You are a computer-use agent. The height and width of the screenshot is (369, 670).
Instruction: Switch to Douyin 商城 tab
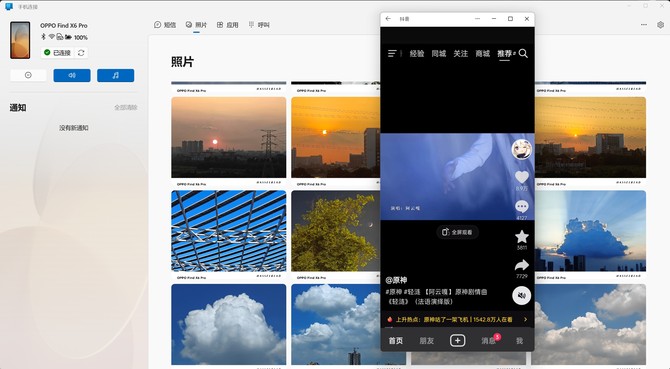click(x=482, y=53)
